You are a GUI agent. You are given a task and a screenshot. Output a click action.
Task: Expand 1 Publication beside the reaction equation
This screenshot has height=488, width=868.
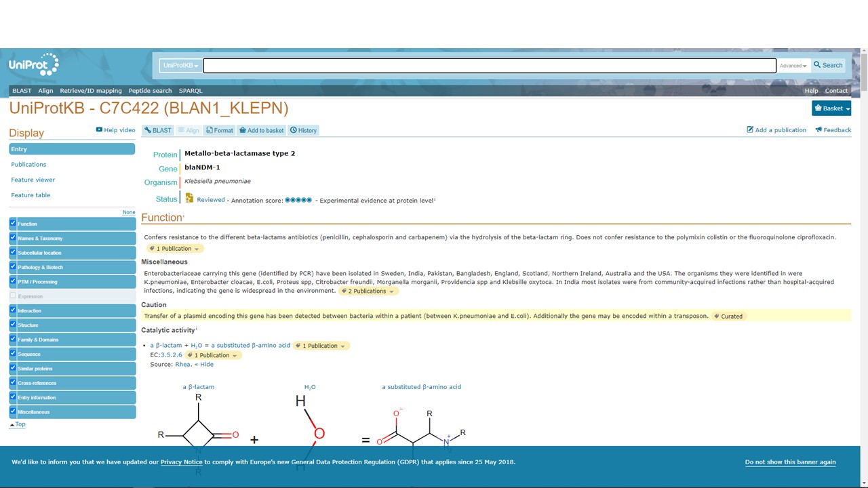[321, 346]
